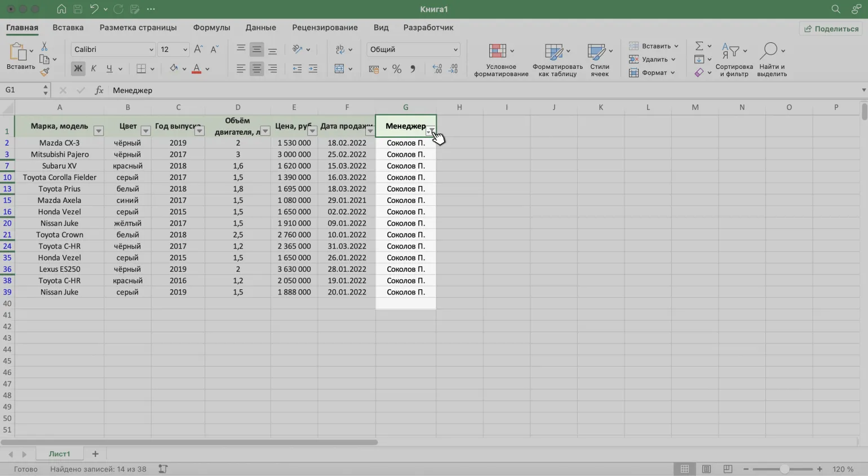
Task: Open Условное форматирование conditional formatting
Action: [x=501, y=60]
